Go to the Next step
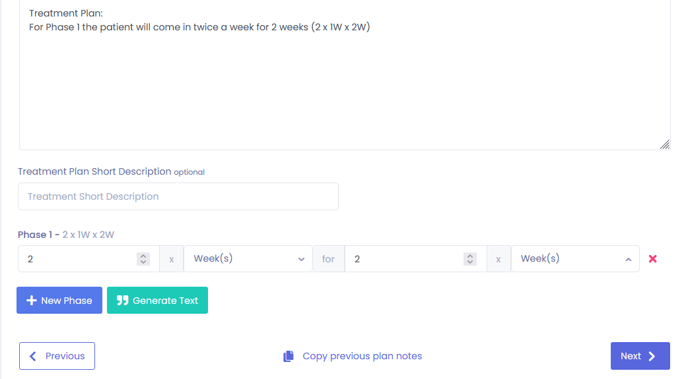This screenshot has width=688, height=379. pos(640,356)
